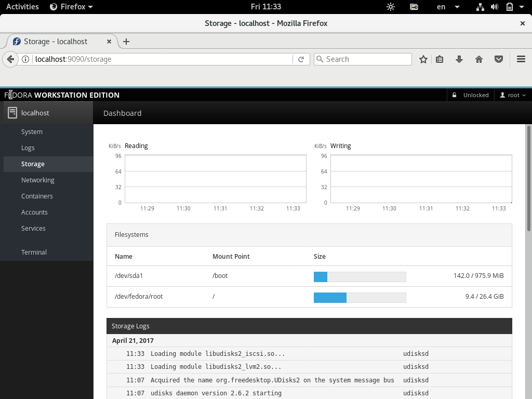Close the Mozilla Firefox window
The width and height of the screenshot is (532, 399).
523,23
